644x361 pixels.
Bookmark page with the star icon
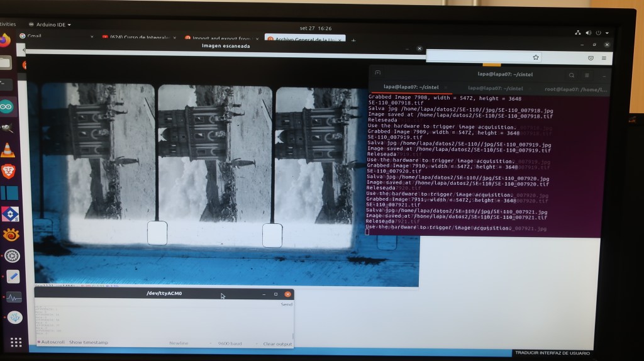(536, 57)
